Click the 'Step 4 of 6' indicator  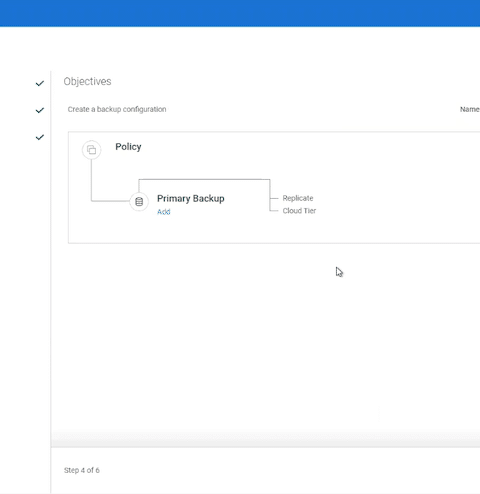coord(82,470)
